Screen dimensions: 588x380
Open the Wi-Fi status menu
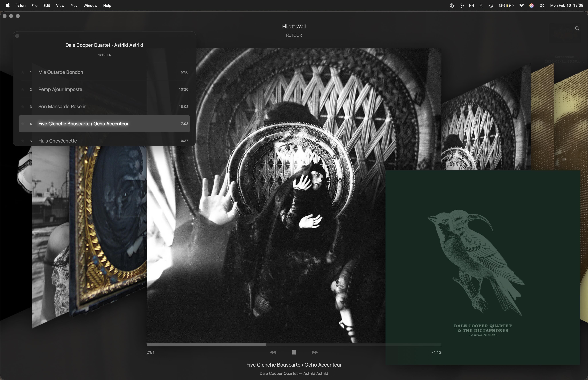pos(521,5)
